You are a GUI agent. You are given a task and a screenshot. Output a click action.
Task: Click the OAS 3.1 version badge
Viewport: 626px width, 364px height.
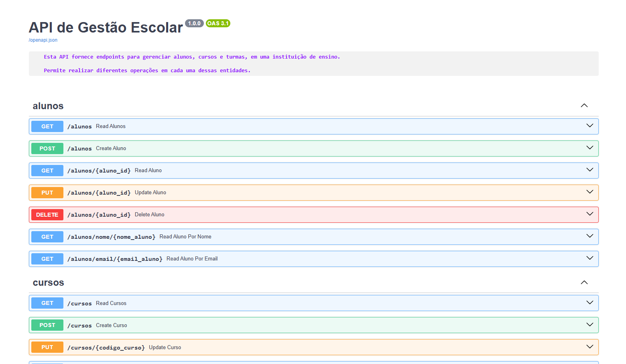[x=218, y=23]
